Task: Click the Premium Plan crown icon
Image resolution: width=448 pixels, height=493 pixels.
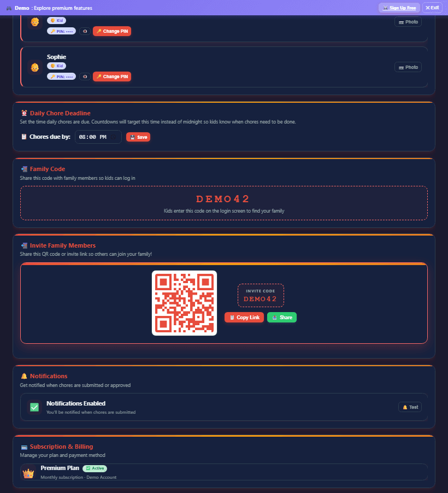Action: [x=28, y=473]
